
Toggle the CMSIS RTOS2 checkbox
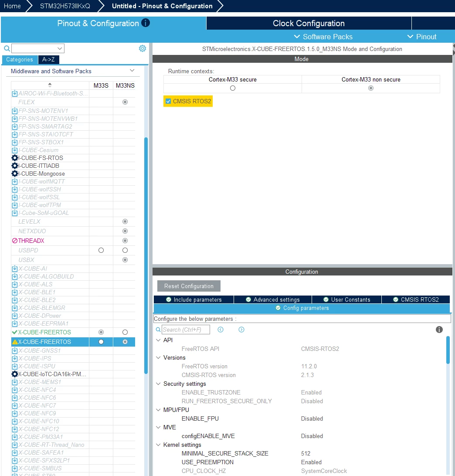[168, 101]
